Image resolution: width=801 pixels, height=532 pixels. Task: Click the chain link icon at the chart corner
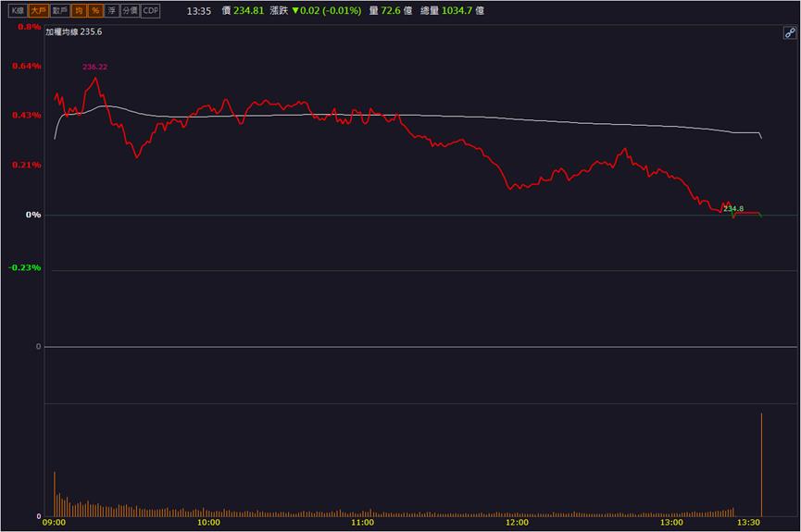pyautogui.click(x=790, y=33)
